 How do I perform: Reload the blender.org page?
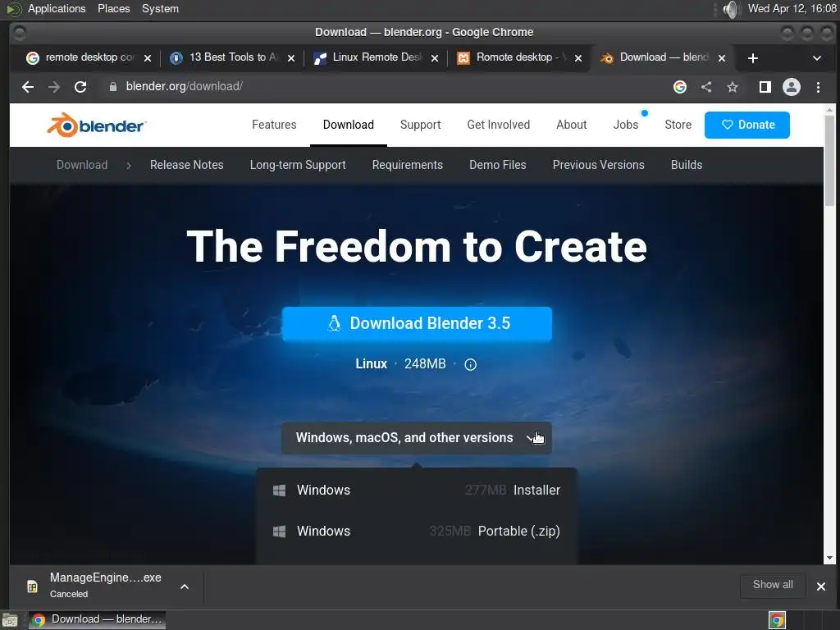point(80,87)
